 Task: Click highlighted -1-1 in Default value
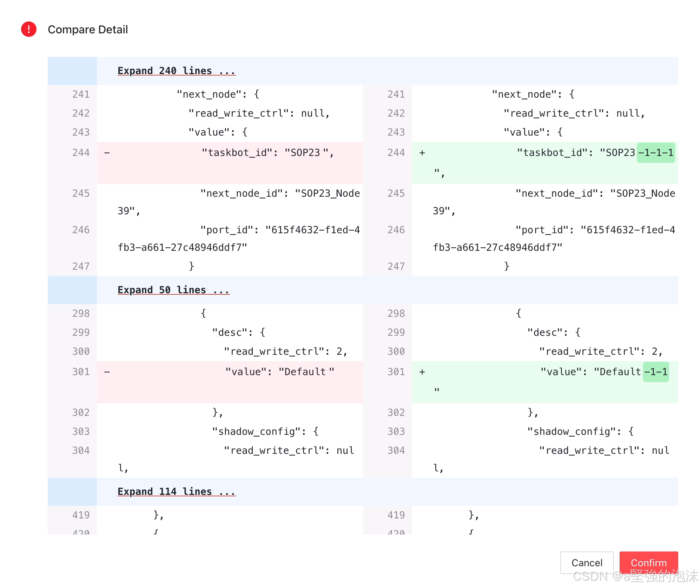655,372
